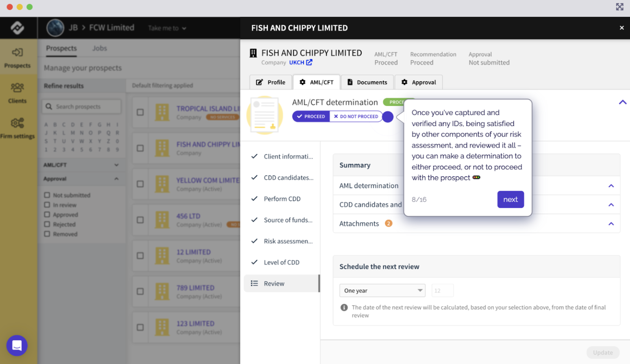Click the magnifier icon in Search prospects

[48, 106]
